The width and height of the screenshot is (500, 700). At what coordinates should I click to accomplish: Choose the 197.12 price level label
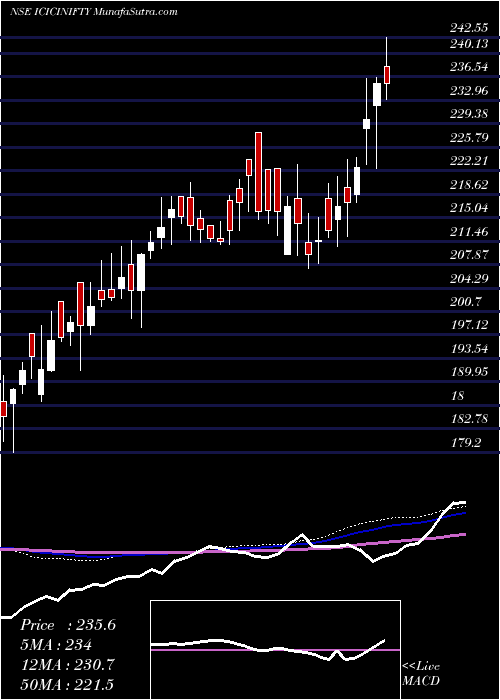[x=469, y=325]
